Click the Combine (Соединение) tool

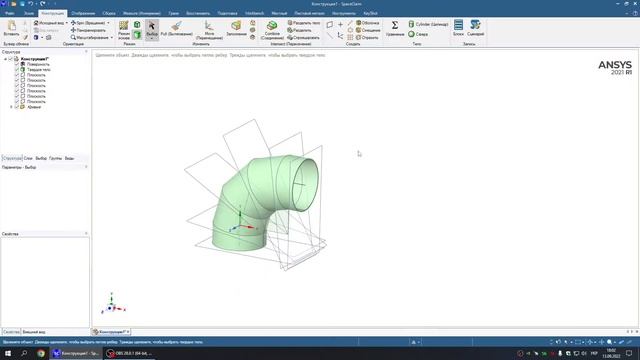pos(272,30)
